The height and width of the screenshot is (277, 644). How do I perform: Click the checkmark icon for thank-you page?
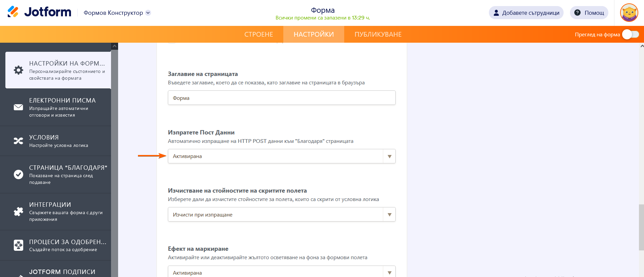pyautogui.click(x=19, y=174)
